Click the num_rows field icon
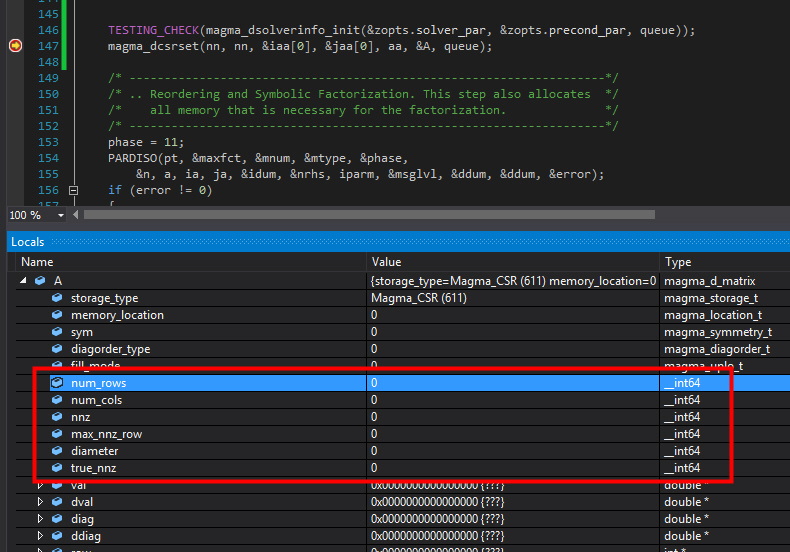This screenshot has width=790, height=552. 57,383
